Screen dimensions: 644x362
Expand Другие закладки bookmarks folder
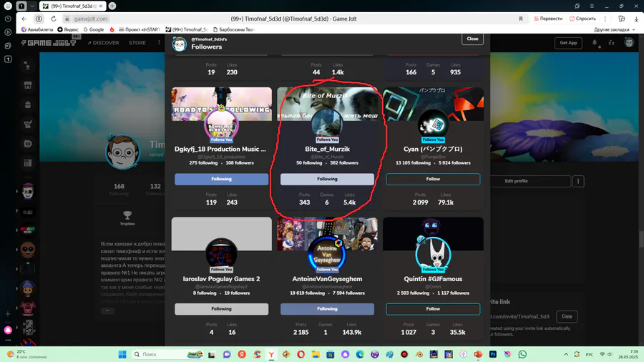pos(615,29)
